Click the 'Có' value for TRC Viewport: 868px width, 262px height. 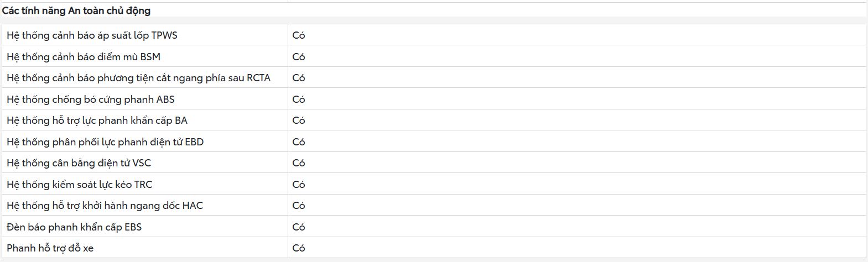click(x=299, y=184)
